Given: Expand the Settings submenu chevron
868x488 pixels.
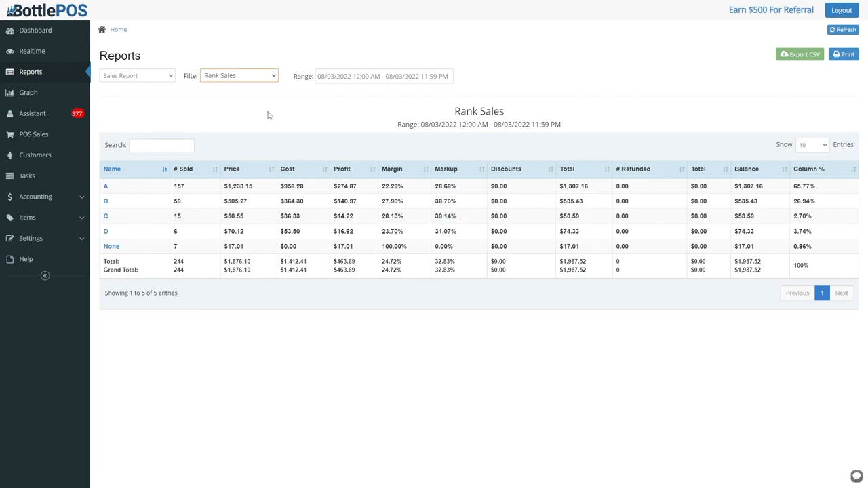Looking at the screenshot, I should click(81, 239).
